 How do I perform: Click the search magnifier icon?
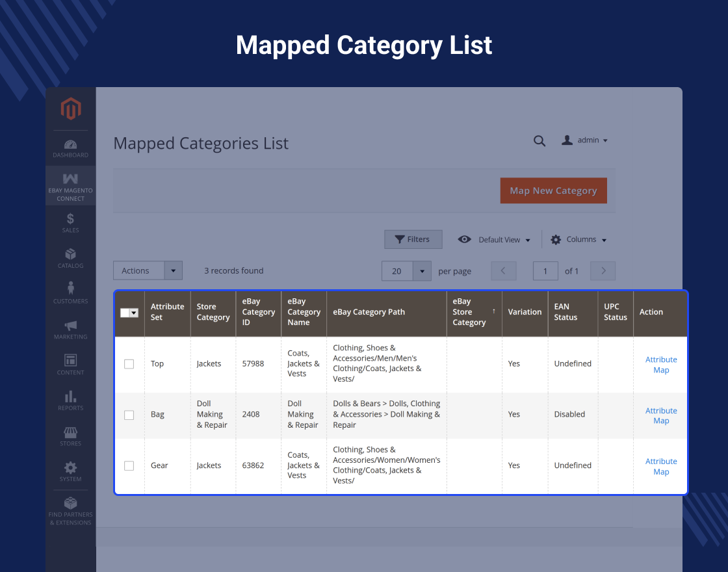539,140
